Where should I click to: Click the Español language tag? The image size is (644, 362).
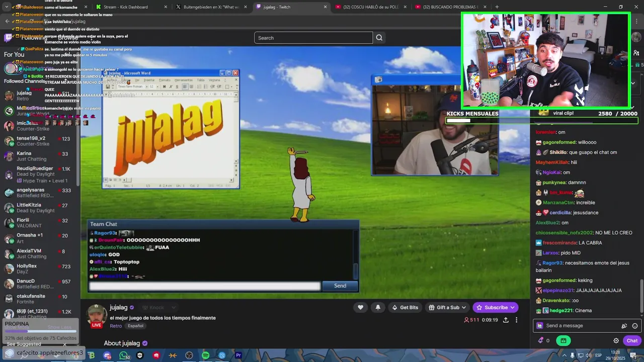pyautogui.click(x=135, y=326)
